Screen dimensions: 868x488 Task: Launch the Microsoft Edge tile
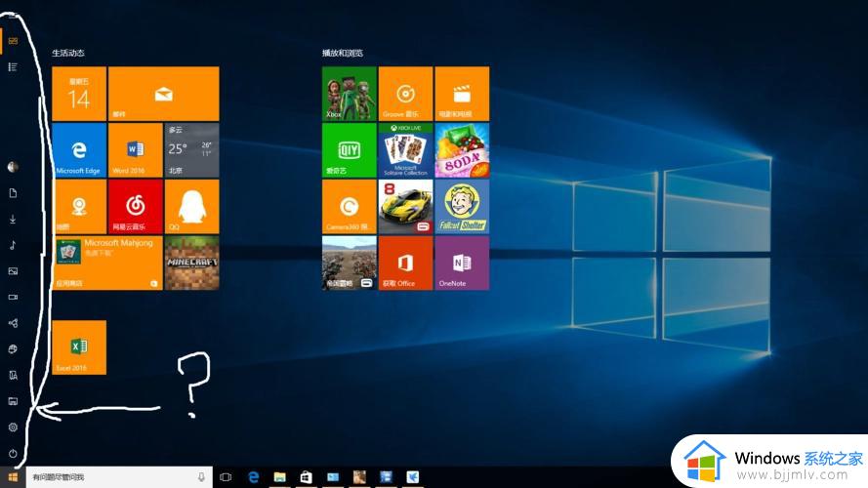pyautogui.click(x=79, y=150)
